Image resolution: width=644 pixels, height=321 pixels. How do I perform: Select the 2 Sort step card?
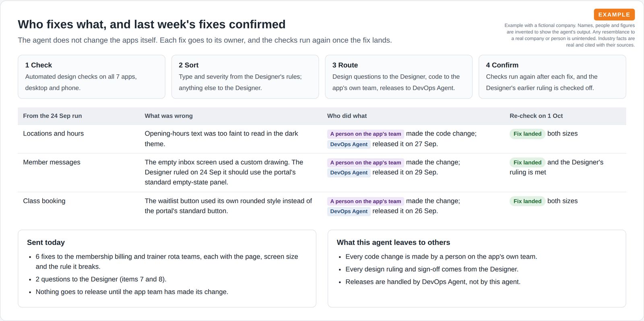click(245, 77)
